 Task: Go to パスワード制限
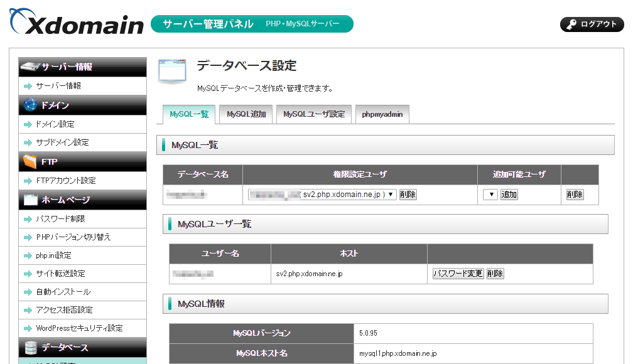click(x=82, y=219)
